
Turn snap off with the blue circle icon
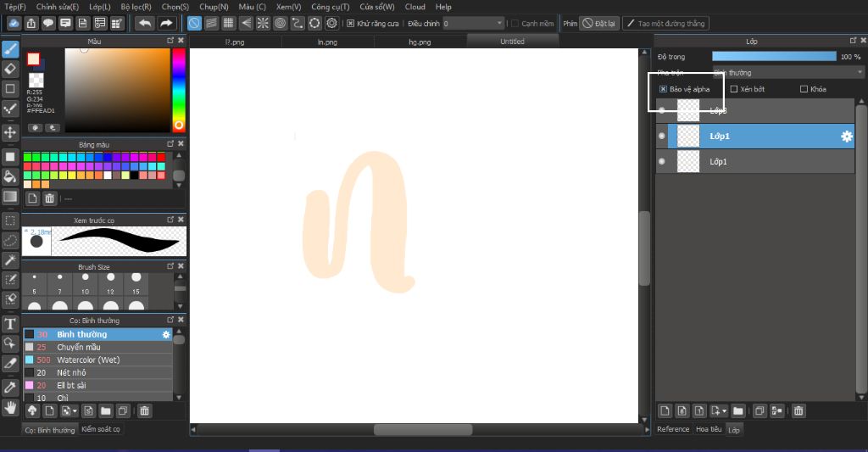pos(194,23)
